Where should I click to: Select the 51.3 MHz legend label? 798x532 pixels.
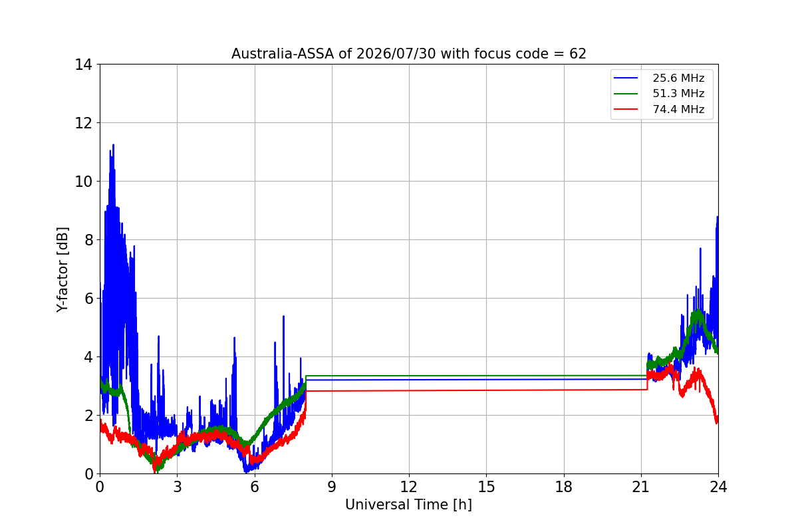[678, 94]
